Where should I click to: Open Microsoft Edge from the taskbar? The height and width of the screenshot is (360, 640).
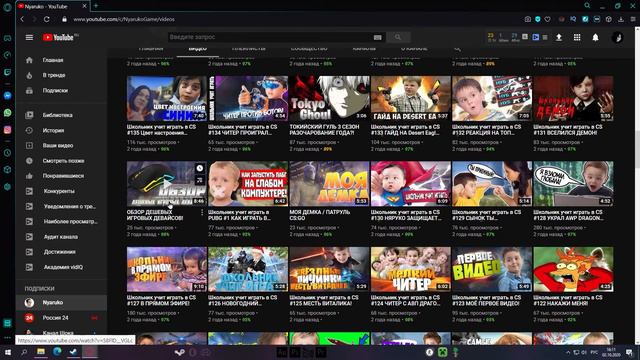pos(57,351)
